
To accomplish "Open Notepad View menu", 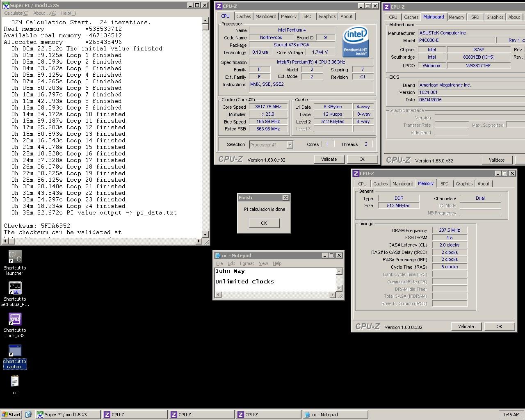I will [x=263, y=263].
